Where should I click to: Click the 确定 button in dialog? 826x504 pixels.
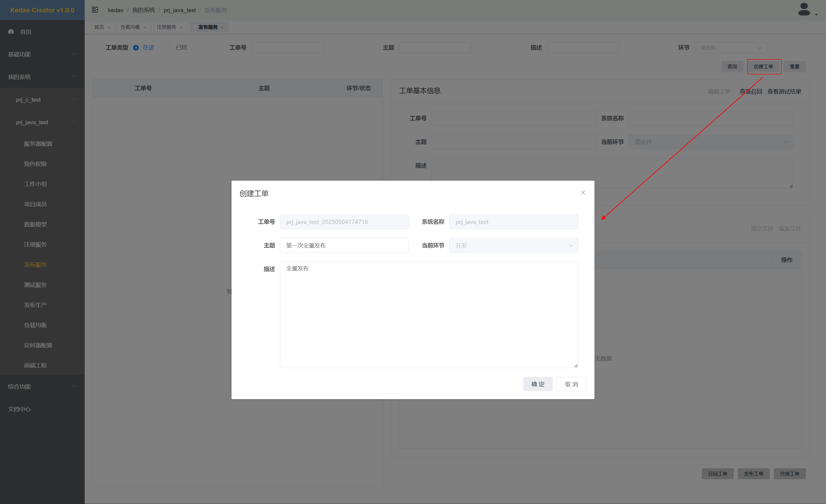[x=537, y=384]
